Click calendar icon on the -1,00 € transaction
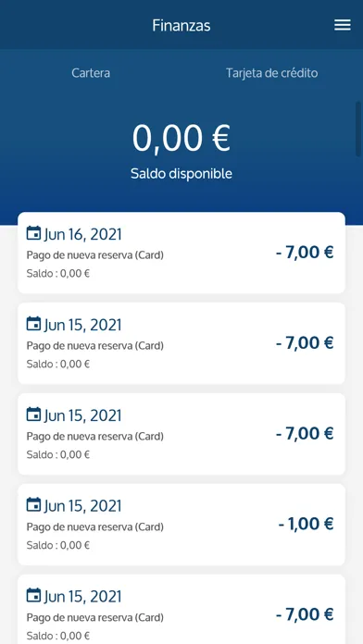 pos(33,504)
